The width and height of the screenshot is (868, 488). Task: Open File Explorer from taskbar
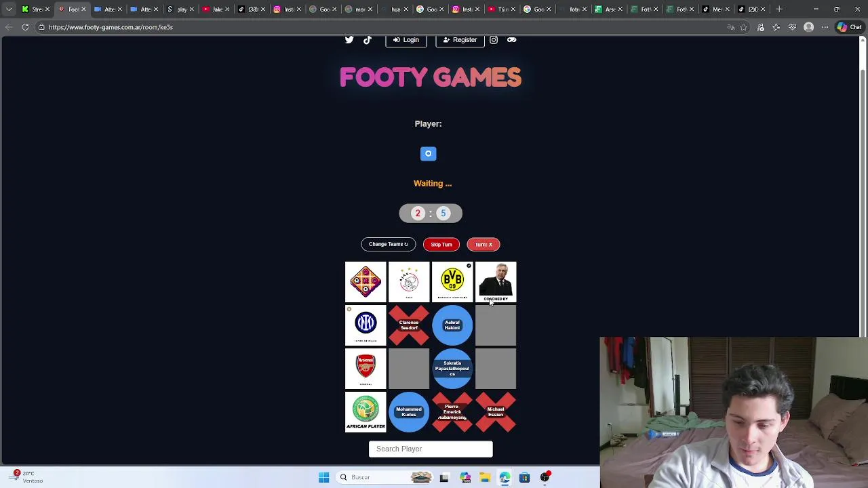click(485, 477)
